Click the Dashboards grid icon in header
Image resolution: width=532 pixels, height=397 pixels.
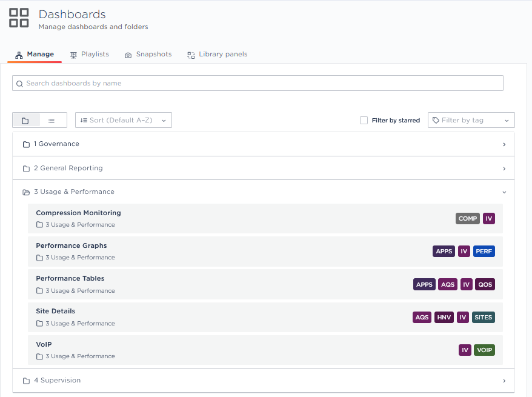click(x=19, y=18)
